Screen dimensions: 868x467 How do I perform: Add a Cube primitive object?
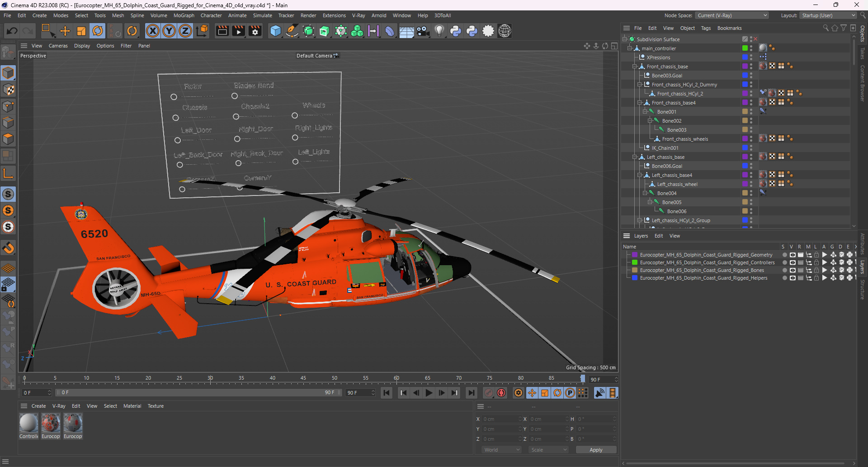pos(275,31)
